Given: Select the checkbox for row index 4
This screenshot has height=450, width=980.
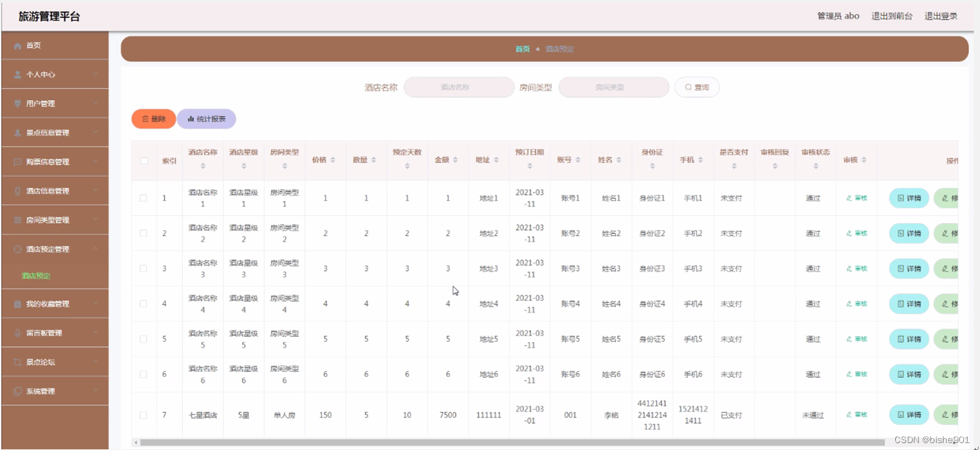Looking at the screenshot, I should tap(143, 304).
